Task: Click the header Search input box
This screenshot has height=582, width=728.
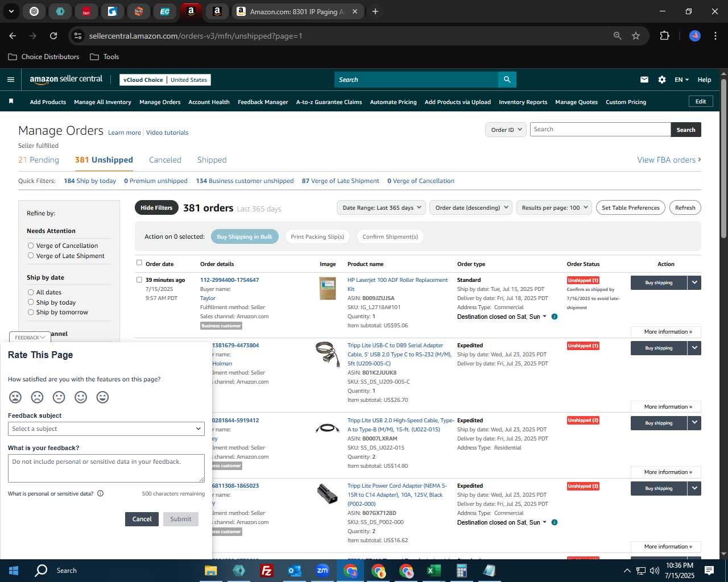Action: coord(416,80)
